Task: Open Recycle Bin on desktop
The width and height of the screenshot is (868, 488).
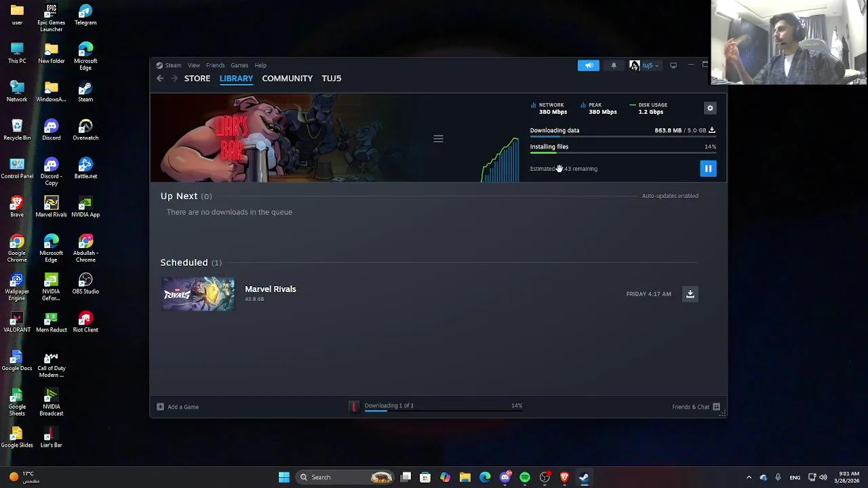Action: (x=17, y=130)
